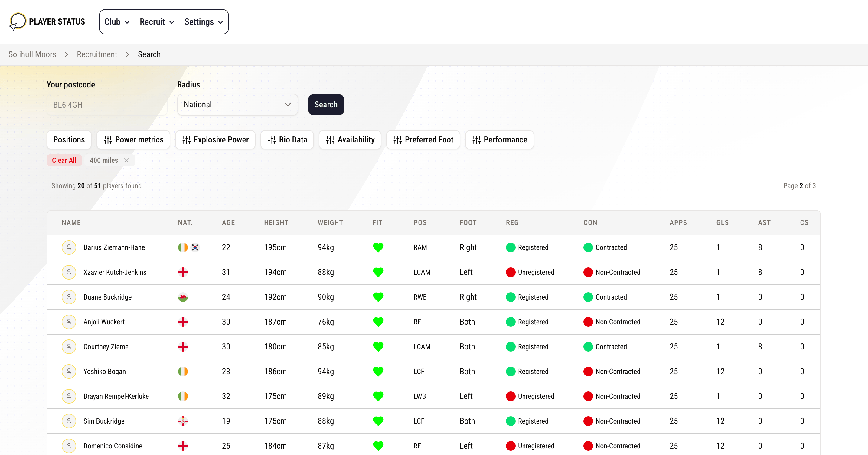
Task: Open the Power metrics filter
Action: click(133, 139)
